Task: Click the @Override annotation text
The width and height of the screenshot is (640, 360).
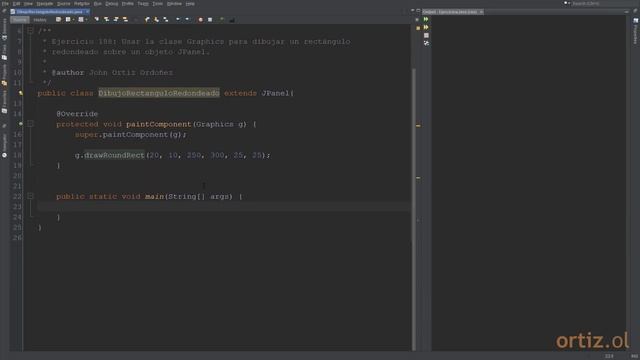Action: [77, 114]
